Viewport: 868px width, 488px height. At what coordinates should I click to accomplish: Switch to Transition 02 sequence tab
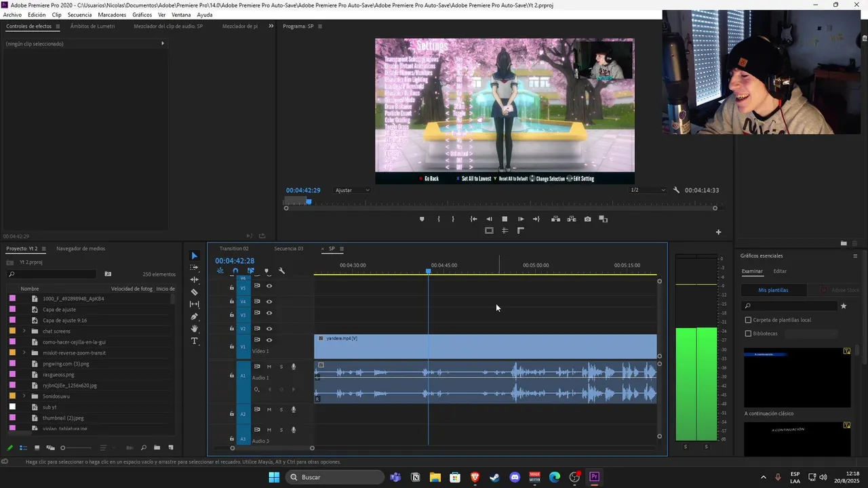coord(234,249)
